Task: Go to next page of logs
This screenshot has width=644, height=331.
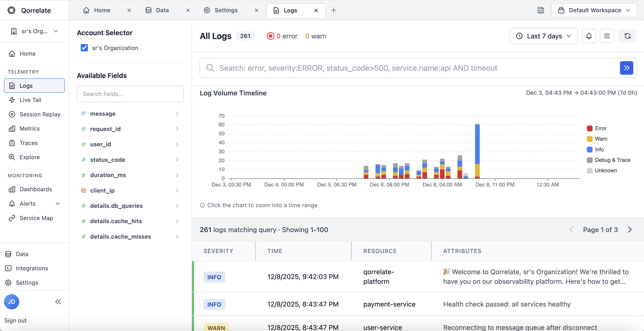Action: (x=630, y=229)
